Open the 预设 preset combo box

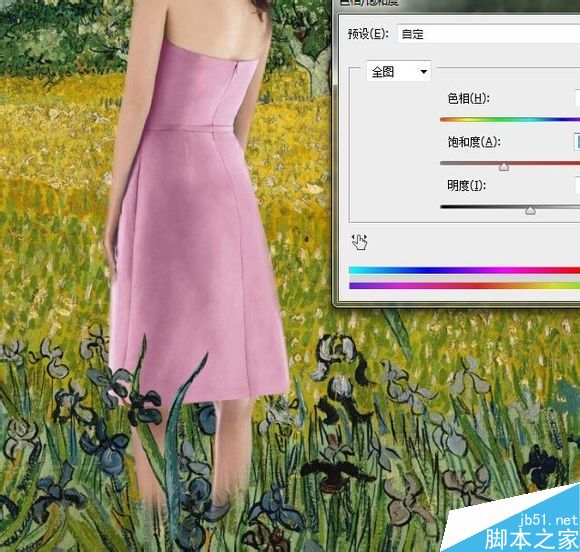489,34
